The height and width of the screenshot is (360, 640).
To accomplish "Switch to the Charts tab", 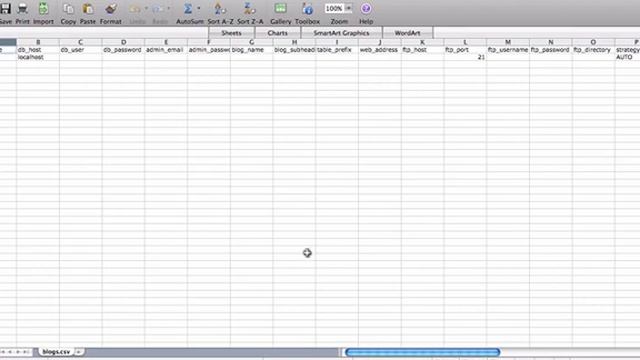I will click(278, 33).
